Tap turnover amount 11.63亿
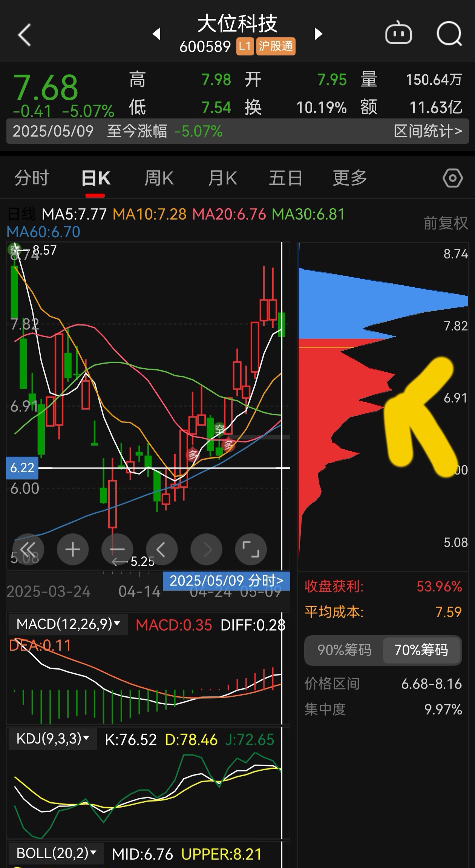Viewport: 475px width, 868px height. 436,108
